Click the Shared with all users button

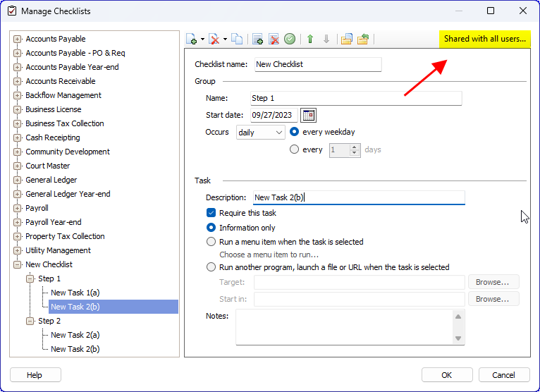tap(484, 39)
